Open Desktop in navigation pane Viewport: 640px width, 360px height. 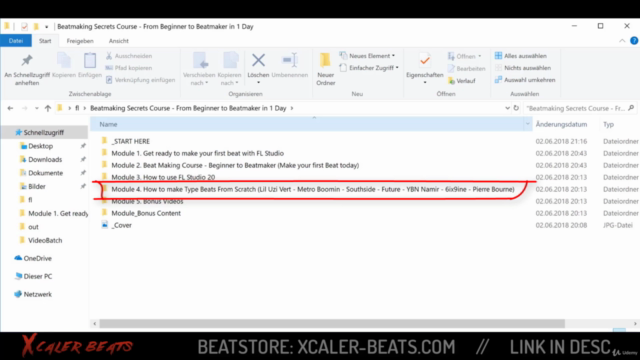[x=40, y=146]
